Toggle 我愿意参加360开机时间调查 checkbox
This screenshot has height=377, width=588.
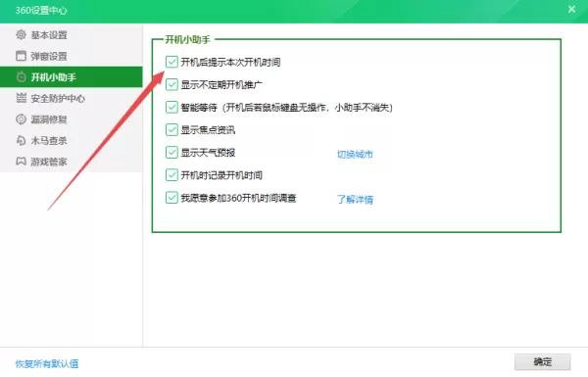171,198
